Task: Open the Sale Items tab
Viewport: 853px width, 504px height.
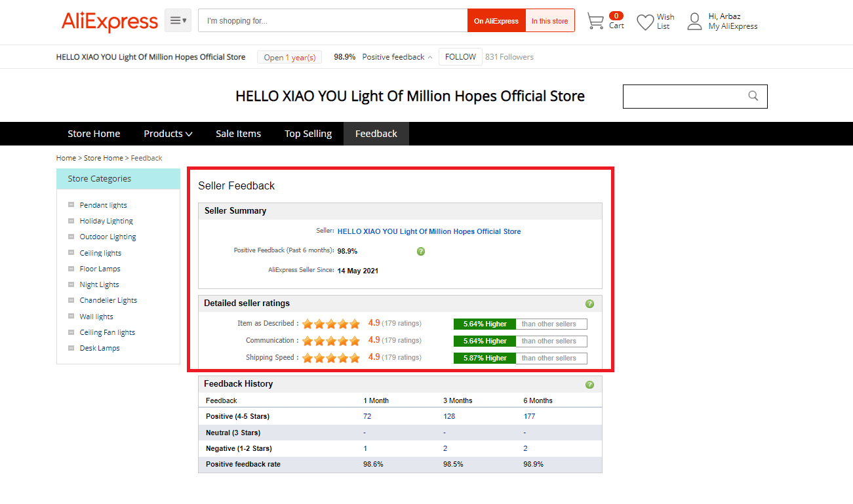Action: (238, 134)
